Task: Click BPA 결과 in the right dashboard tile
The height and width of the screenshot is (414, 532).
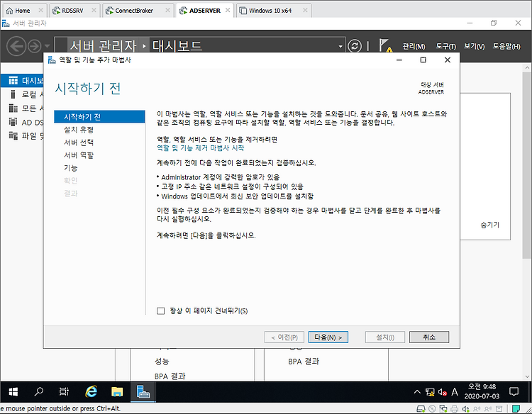Action: 304,362
